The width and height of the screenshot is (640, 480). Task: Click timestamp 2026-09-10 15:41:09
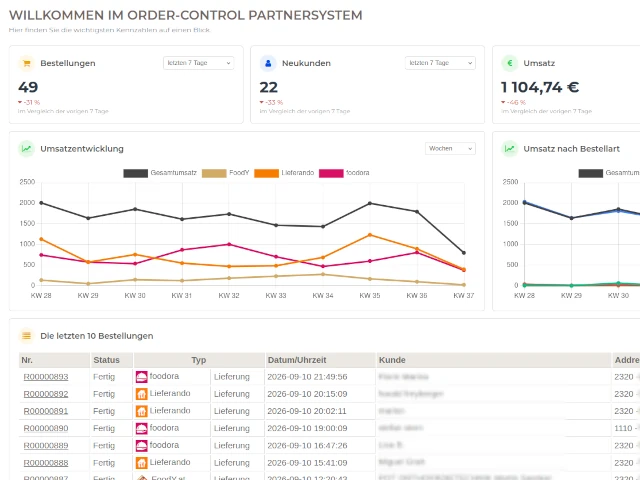(x=307, y=463)
